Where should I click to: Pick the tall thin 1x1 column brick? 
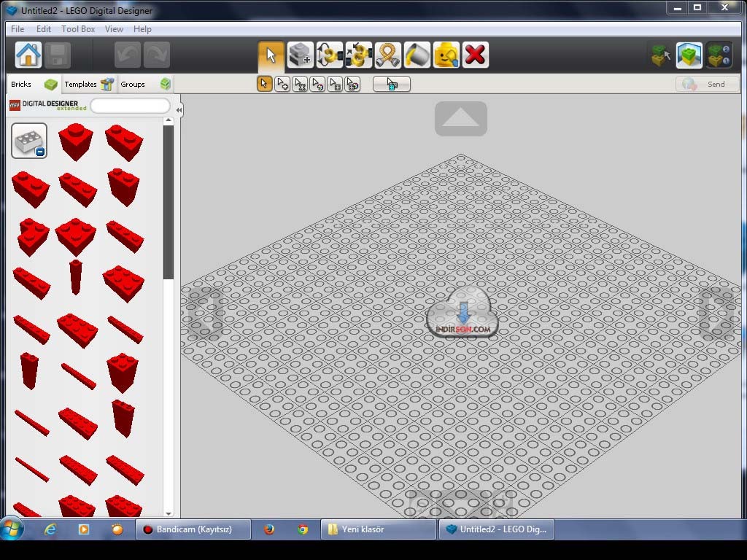pos(75,277)
